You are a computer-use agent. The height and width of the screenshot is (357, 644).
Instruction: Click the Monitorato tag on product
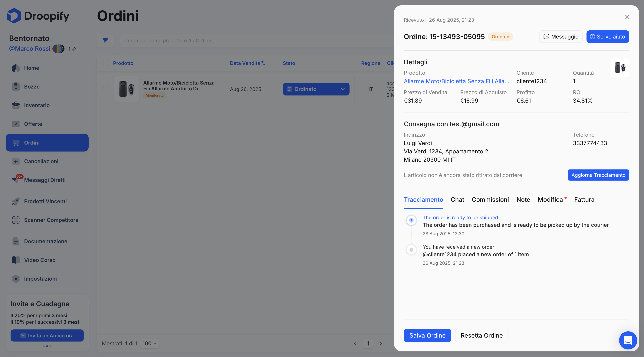pos(155,95)
